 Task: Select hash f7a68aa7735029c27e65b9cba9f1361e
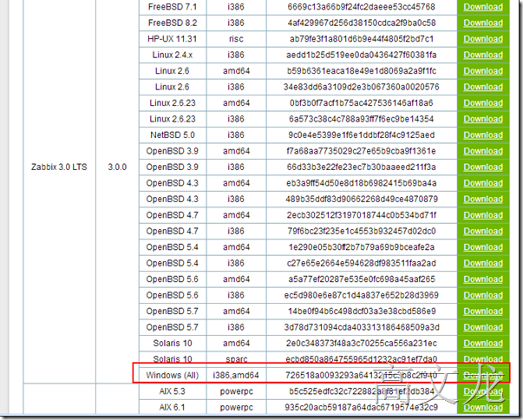tap(362, 151)
